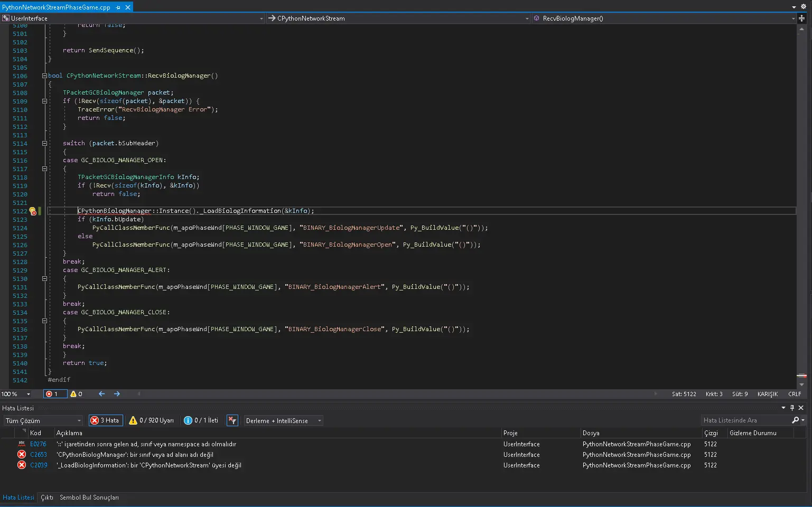Switch to the Çıktı tab

tap(47, 497)
